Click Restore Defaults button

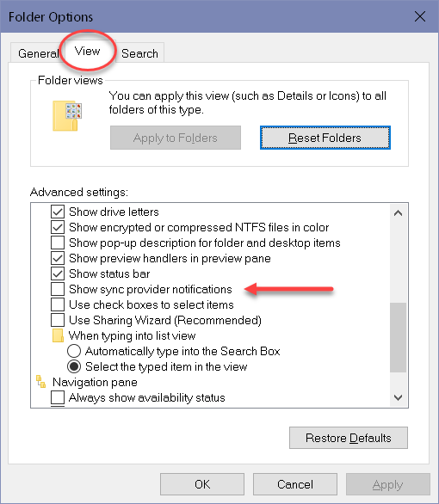349,438
